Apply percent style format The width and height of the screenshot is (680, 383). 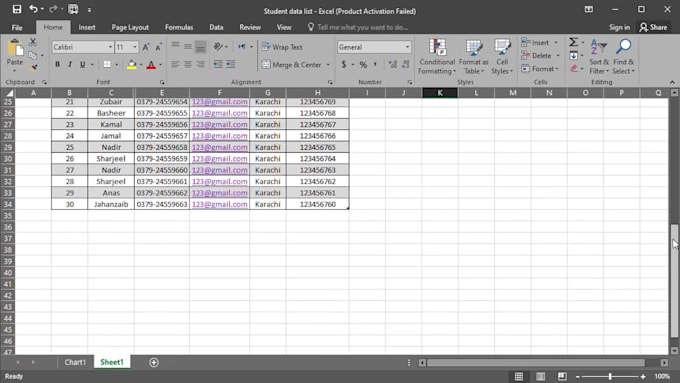[x=363, y=65]
